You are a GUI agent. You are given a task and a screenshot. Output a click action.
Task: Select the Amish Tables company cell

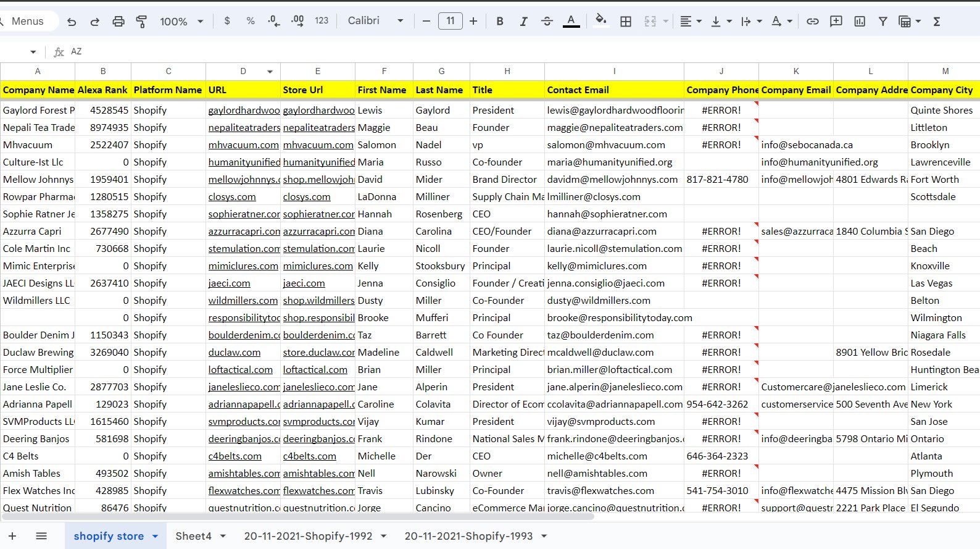click(38, 473)
